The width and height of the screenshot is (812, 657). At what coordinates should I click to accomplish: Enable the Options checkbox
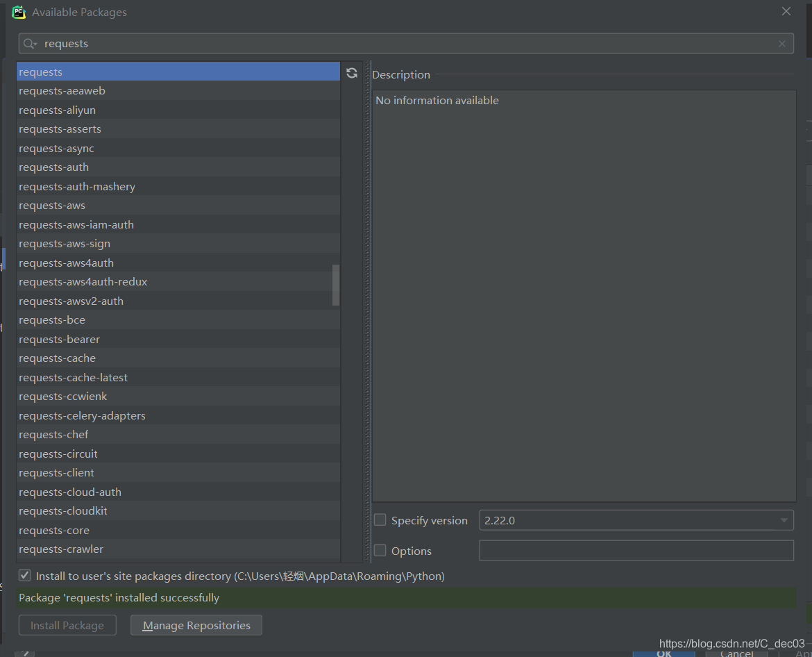[380, 550]
